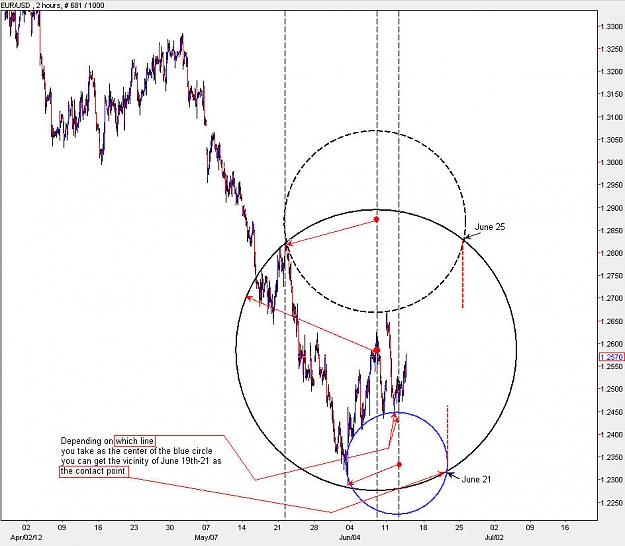
Task: Click 'you take as the center' note line
Action: point(136,451)
